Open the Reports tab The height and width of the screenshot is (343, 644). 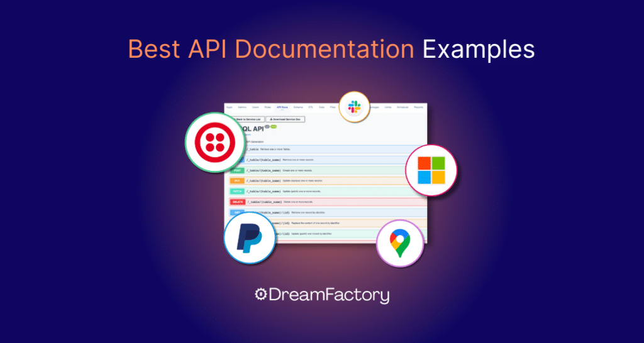pyautogui.click(x=418, y=107)
